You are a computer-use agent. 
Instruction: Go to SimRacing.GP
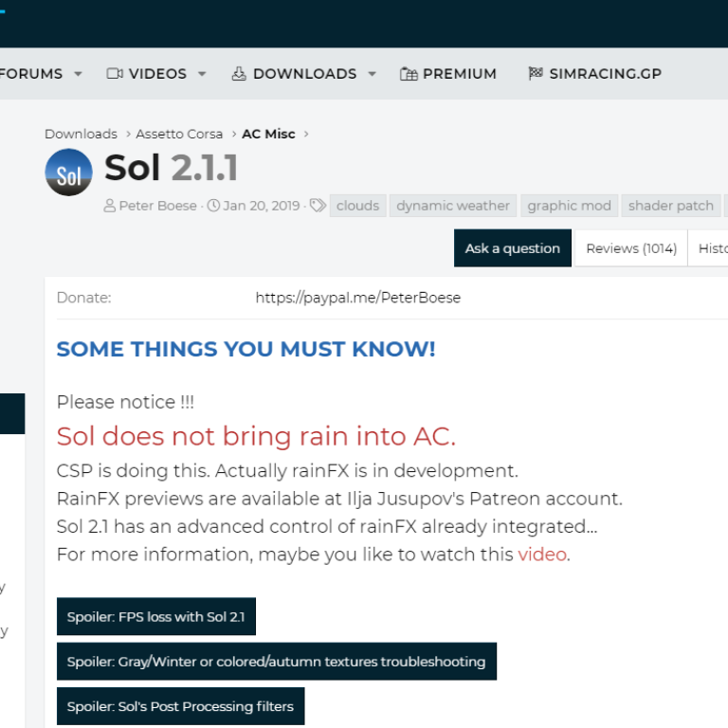click(x=606, y=74)
